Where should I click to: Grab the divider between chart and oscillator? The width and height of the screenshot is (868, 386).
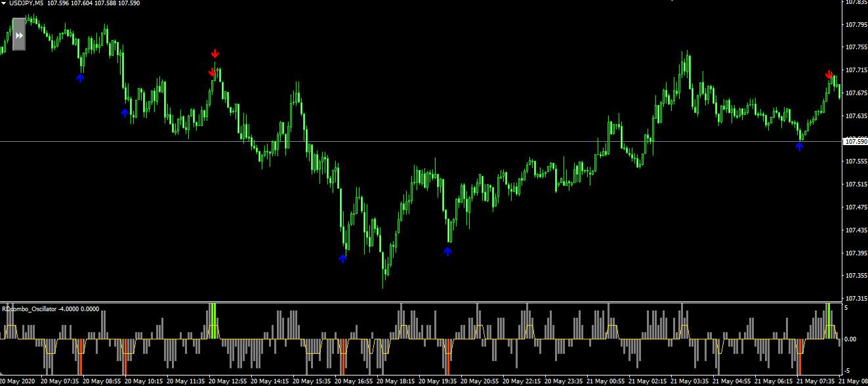pos(420,302)
